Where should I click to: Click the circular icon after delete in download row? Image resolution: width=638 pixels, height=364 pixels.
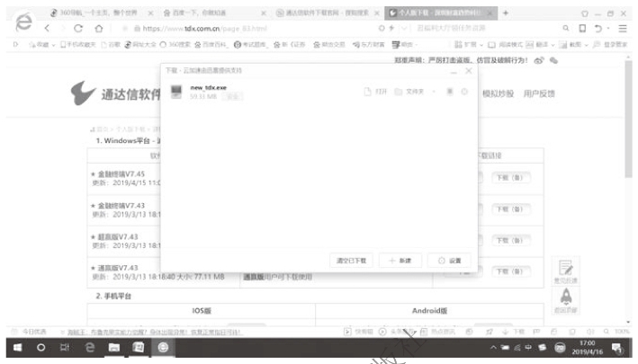coord(464,92)
